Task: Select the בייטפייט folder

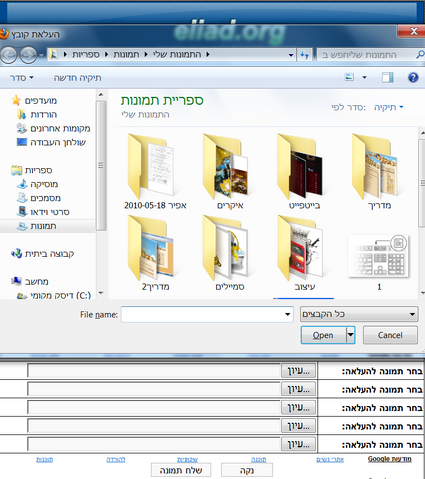Action: pos(304,171)
